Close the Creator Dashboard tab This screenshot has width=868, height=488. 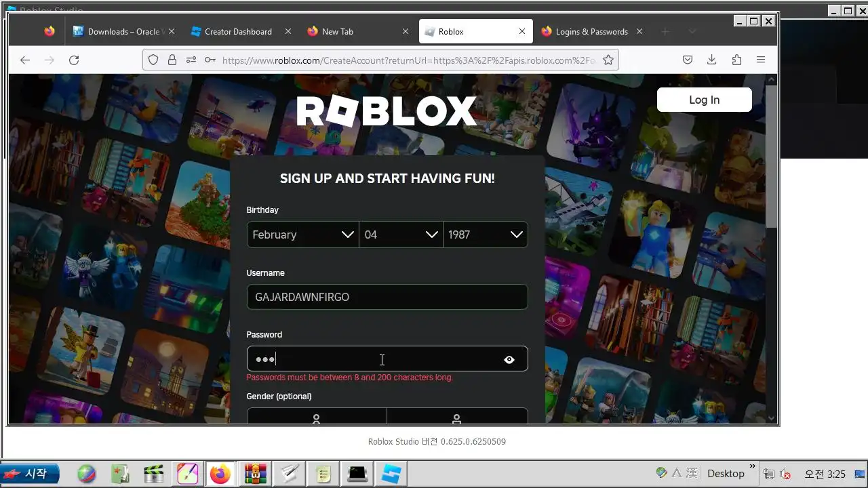tap(288, 31)
